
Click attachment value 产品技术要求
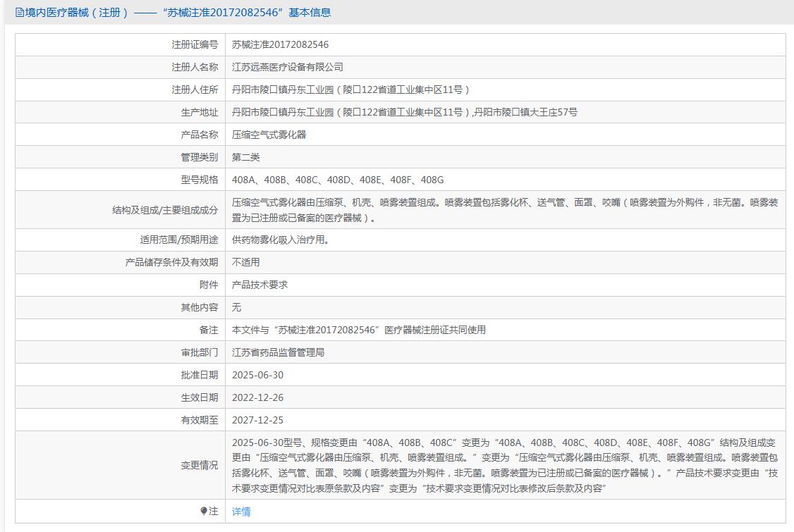coord(259,285)
